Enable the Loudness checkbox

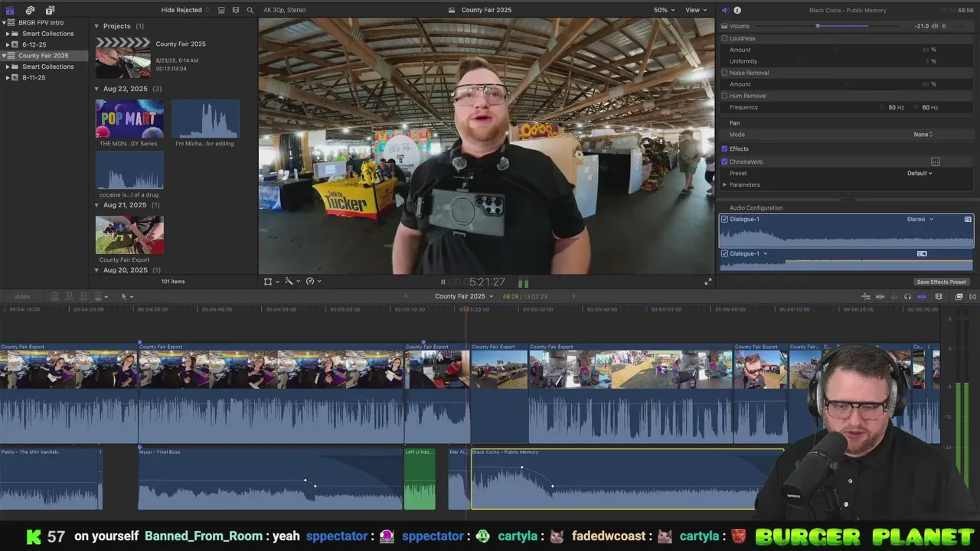(725, 38)
